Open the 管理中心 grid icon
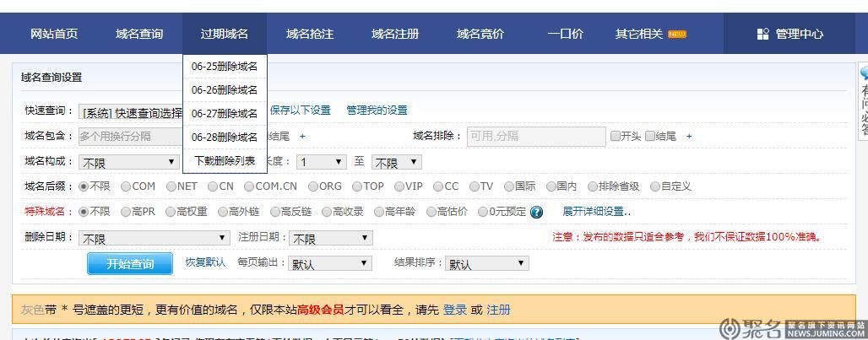This screenshot has height=340, width=868. (x=762, y=35)
